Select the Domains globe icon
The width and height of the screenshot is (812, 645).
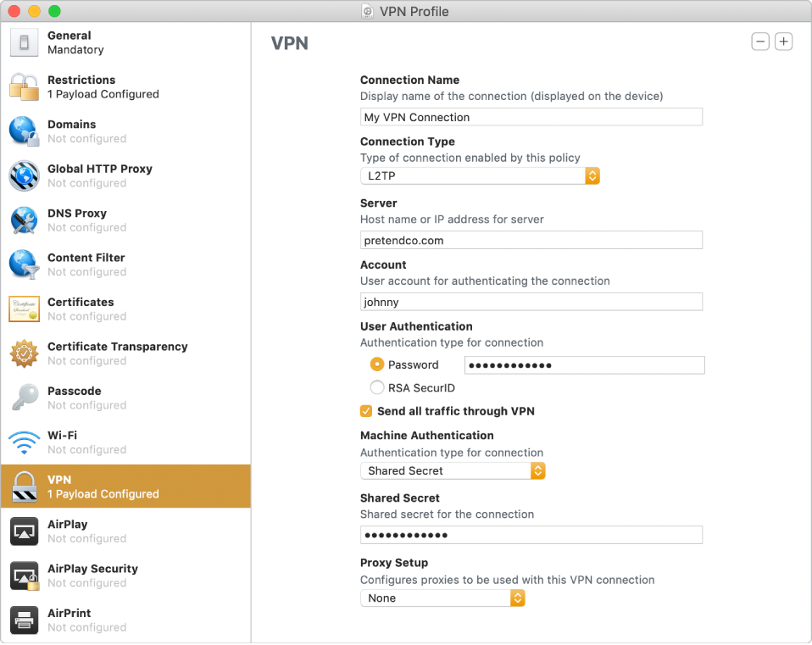(x=24, y=131)
